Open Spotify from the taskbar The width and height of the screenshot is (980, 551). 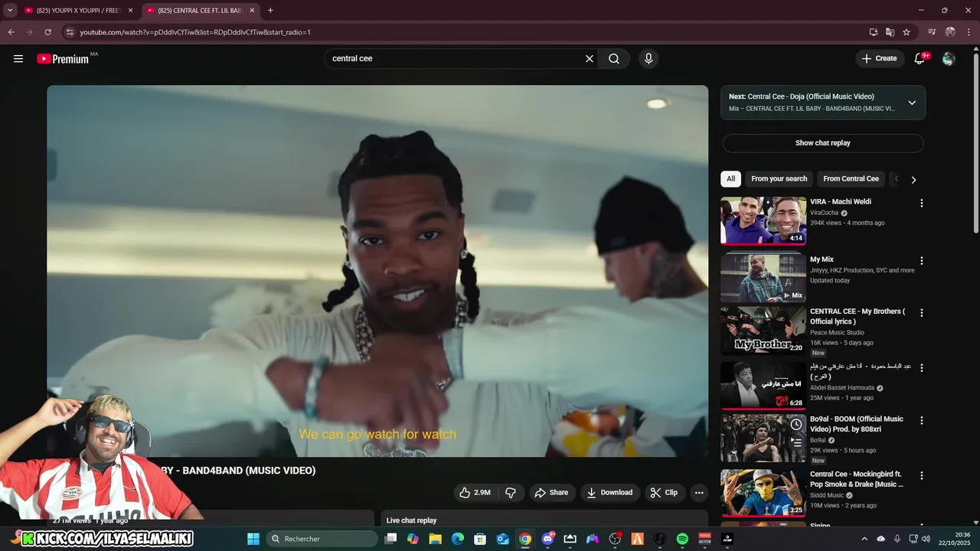(682, 539)
